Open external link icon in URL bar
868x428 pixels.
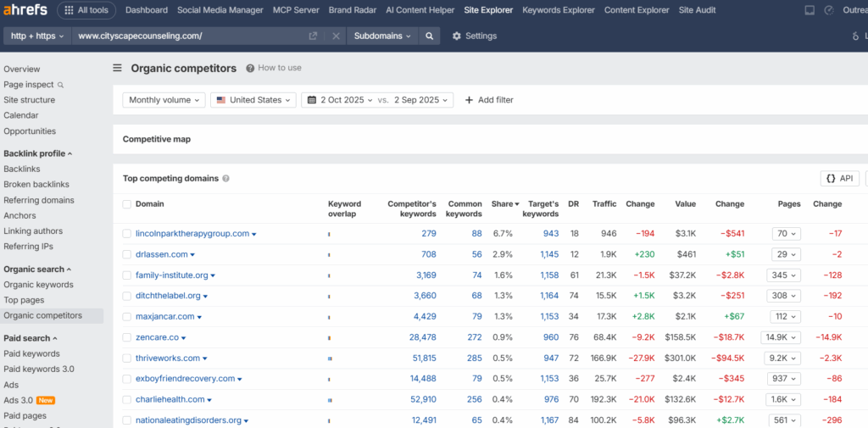[313, 36]
